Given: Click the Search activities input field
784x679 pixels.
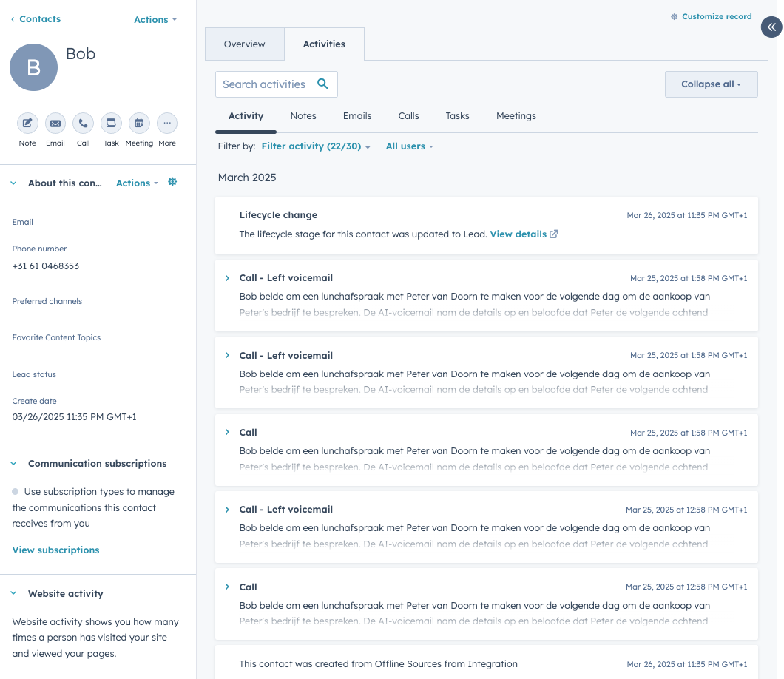Looking at the screenshot, I should click(265, 84).
